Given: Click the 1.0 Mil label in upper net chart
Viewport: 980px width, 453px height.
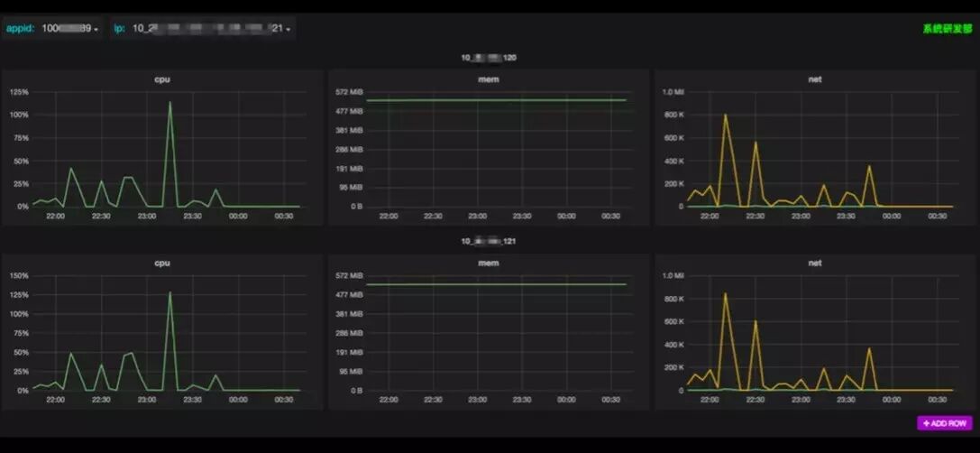Looking at the screenshot, I should (673, 92).
